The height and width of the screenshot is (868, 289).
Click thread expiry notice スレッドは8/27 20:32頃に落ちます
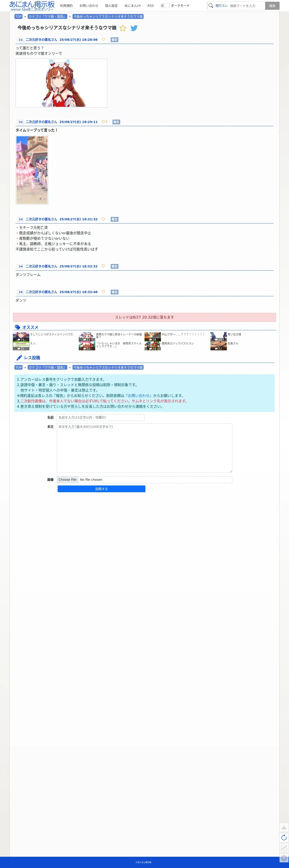tap(144, 317)
